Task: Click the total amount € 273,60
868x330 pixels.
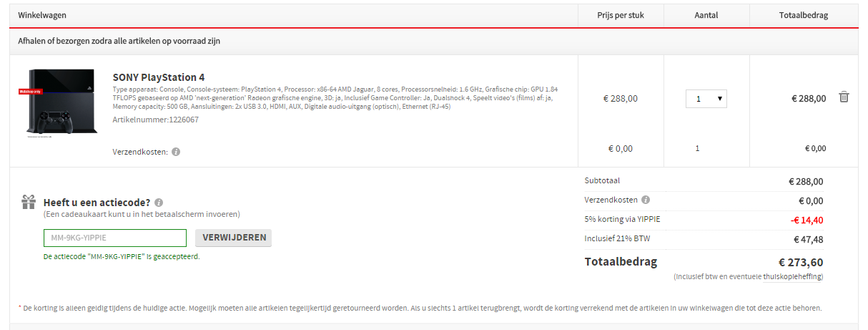Action: coord(801,262)
